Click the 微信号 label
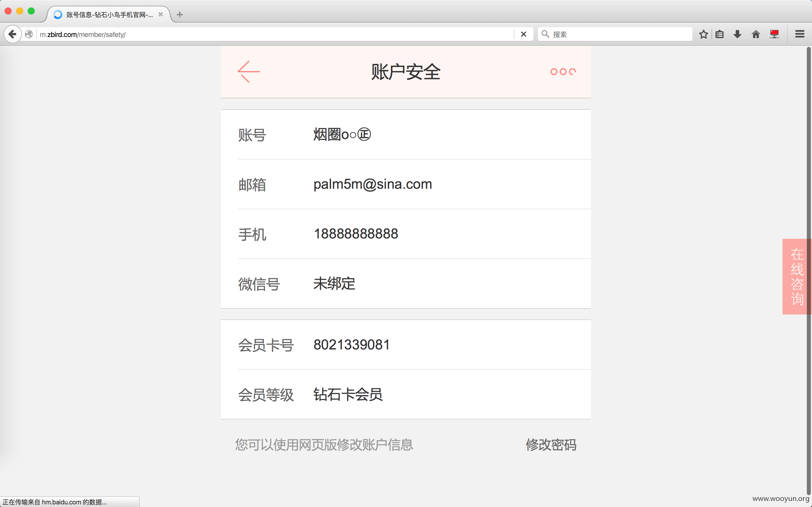This screenshot has width=812, height=507. tap(259, 284)
